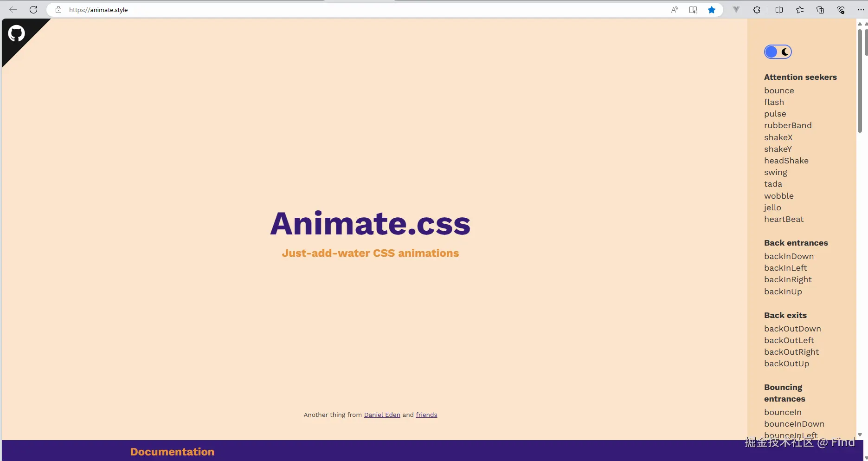The image size is (868, 461).
Task: Click the blue favorite star icon
Action: (x=712, y=10)
